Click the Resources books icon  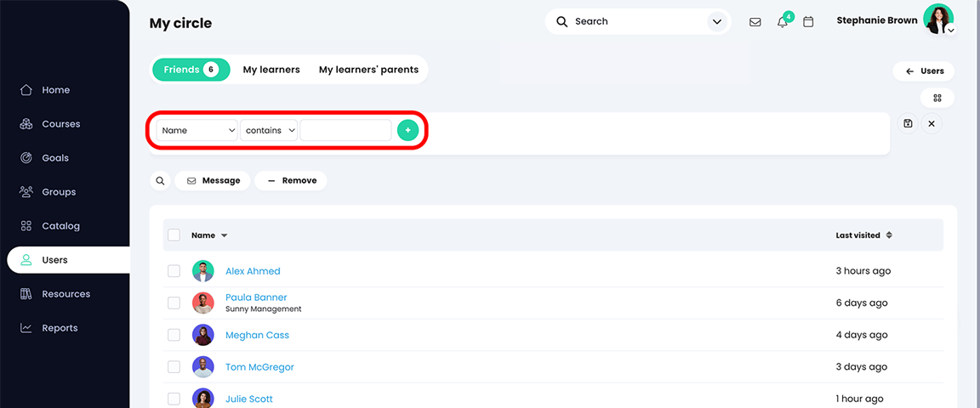[x=26, y=293]
